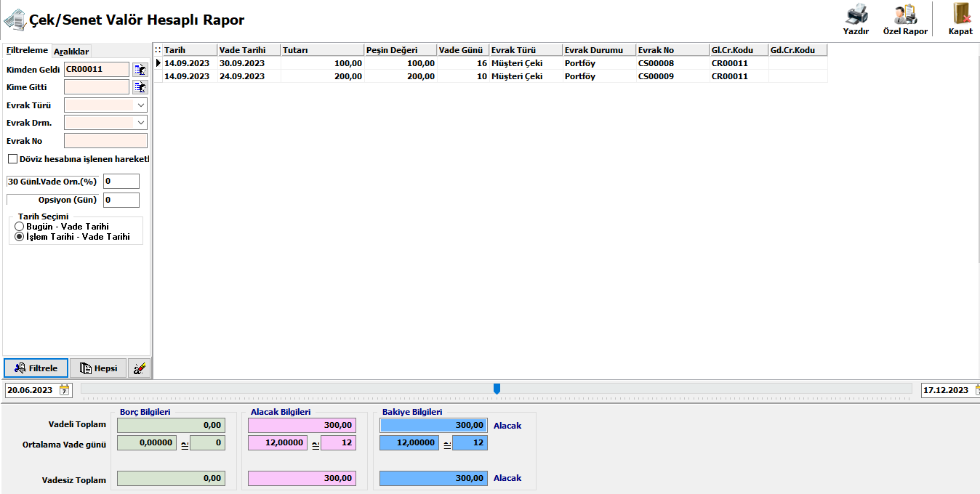Click the Opsiyon (Gün) input field
Screen dimensions: 980x494
click(121, 200)
